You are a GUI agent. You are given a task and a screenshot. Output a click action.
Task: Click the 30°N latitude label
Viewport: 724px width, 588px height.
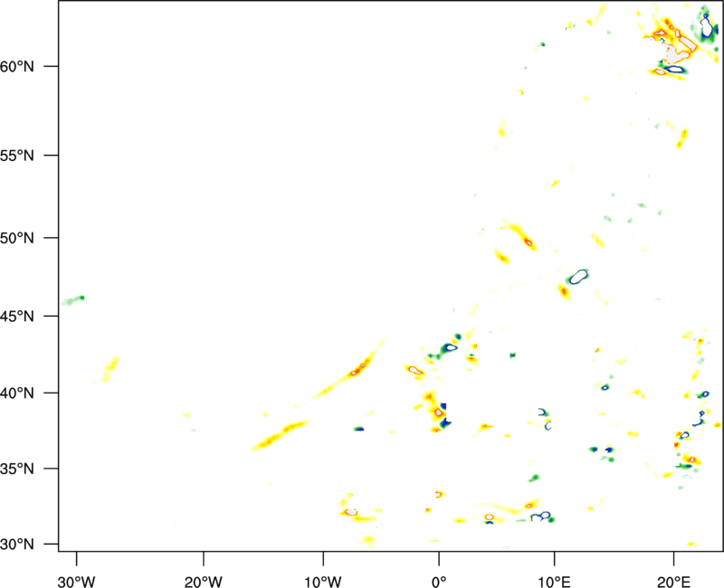click(x=17, y=545)
